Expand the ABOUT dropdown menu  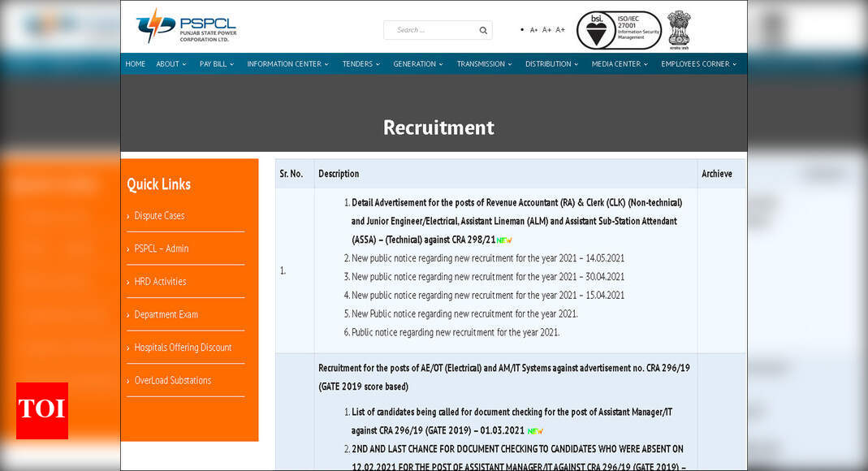[x=171, y=64]
